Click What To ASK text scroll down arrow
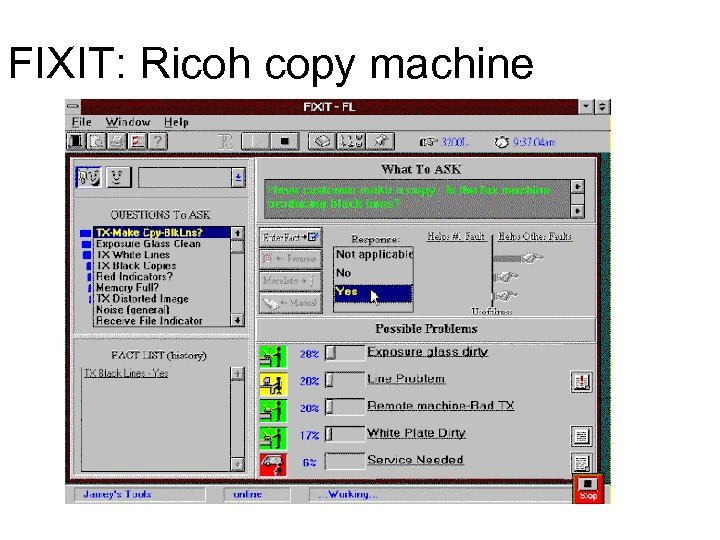Screen dimensions: 720x540 [x=577, y=211]
